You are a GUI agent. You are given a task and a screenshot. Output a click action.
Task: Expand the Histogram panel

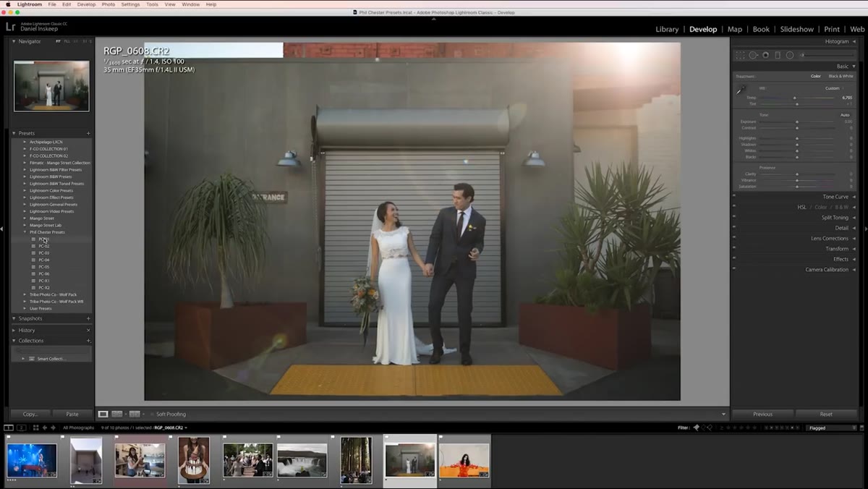pos(854,41)
